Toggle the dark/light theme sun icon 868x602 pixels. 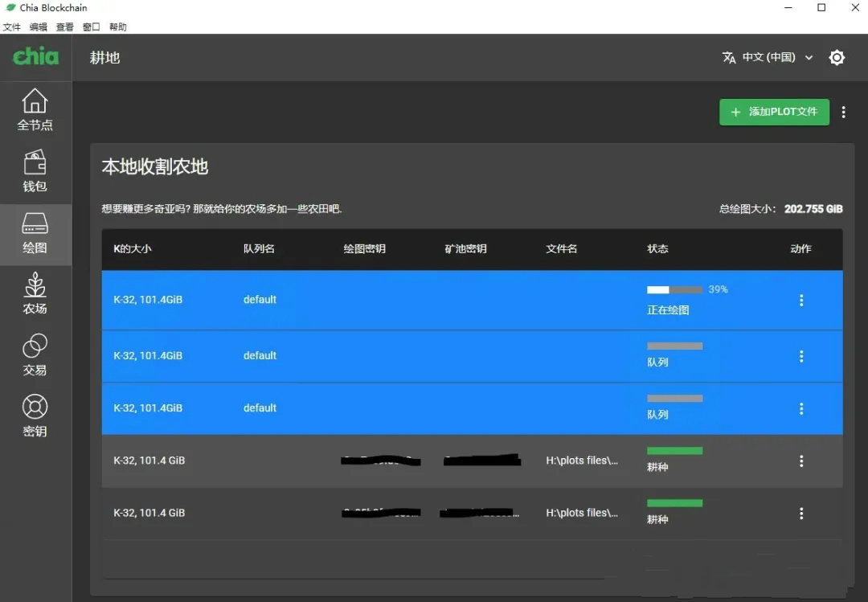click(837, 58)
